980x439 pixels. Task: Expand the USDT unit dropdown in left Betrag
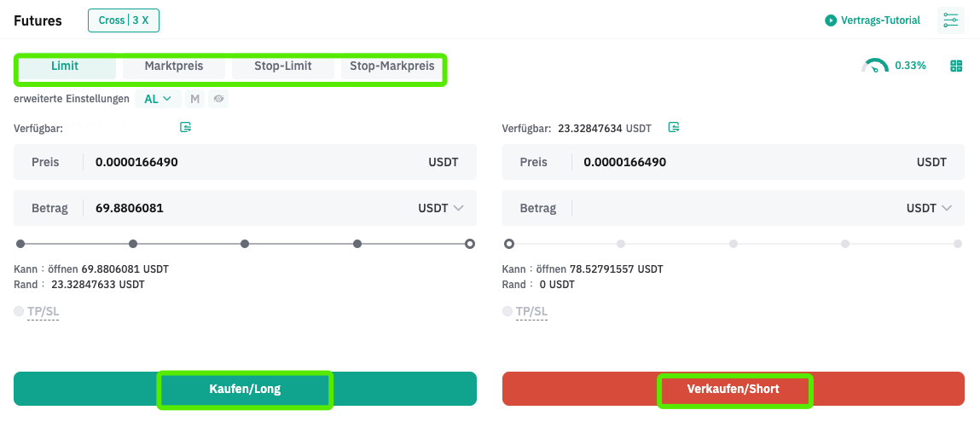tap(441, 208)
